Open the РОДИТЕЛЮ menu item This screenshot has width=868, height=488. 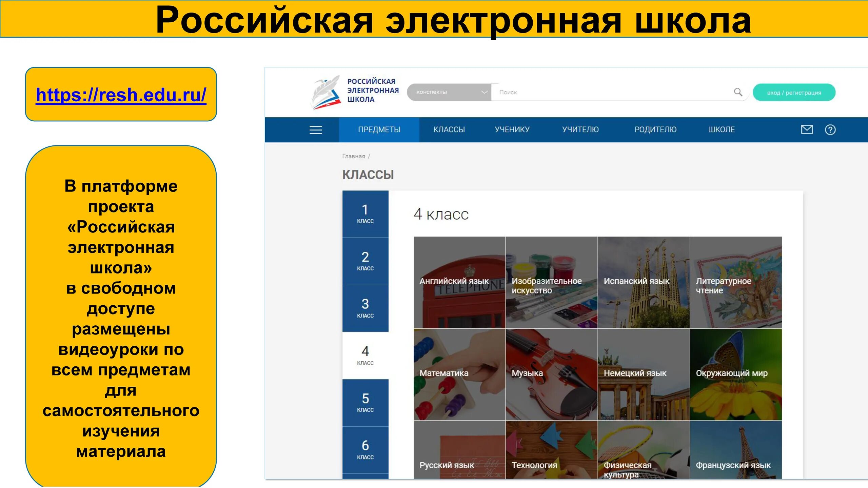pyautogui.click(x=655, y=130)
